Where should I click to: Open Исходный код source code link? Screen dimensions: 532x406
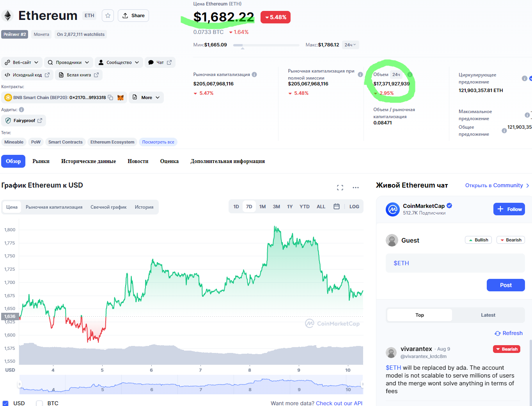(27, 75)
